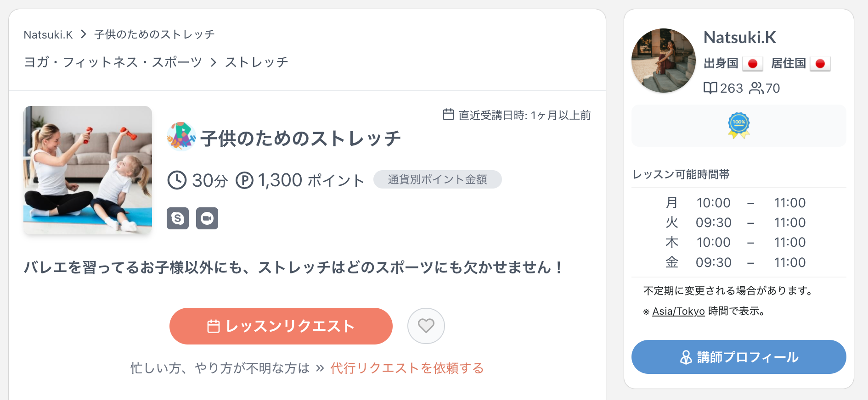Open the 通貨別ポイント金額 popup

click(x=437, y=179)
